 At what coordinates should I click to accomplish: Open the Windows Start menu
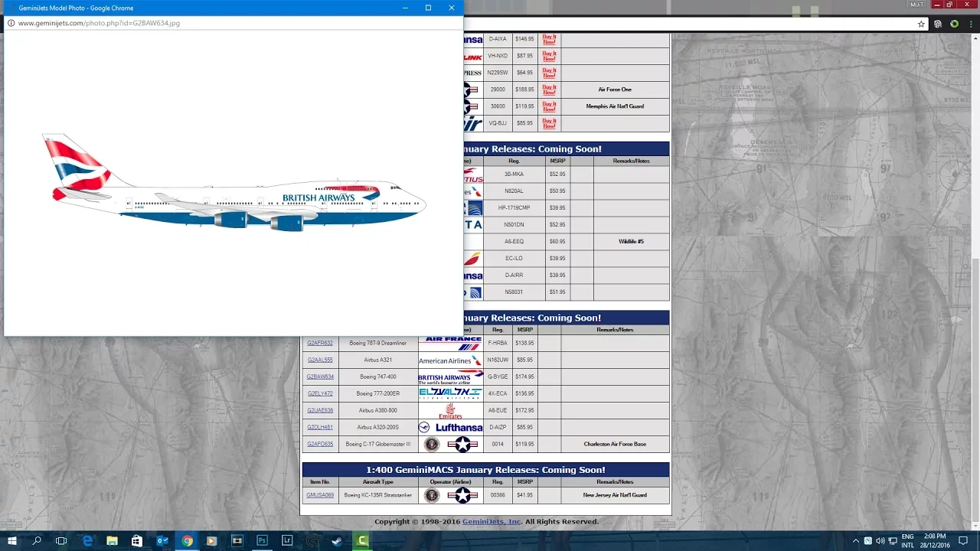[x=12, y=540]
